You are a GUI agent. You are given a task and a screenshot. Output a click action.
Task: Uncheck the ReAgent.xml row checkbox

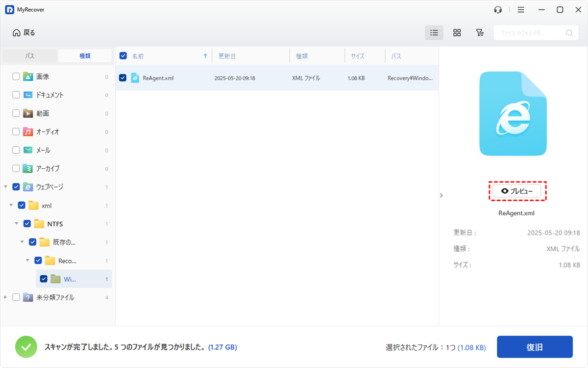pyautogui.click(x=123, y=78)
